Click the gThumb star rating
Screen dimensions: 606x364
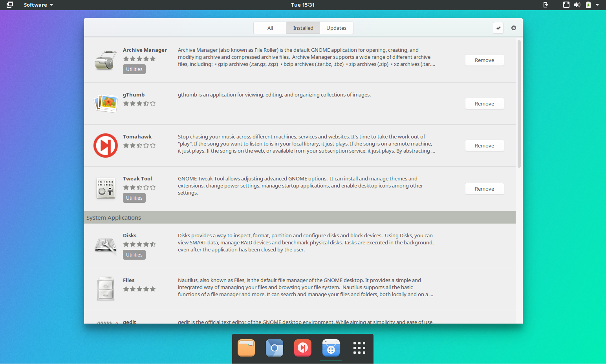(x=139, y=104)
